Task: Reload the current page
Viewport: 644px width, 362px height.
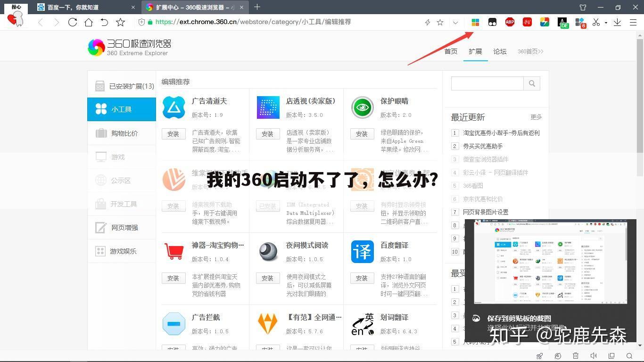Action: (x=72, y=22)
